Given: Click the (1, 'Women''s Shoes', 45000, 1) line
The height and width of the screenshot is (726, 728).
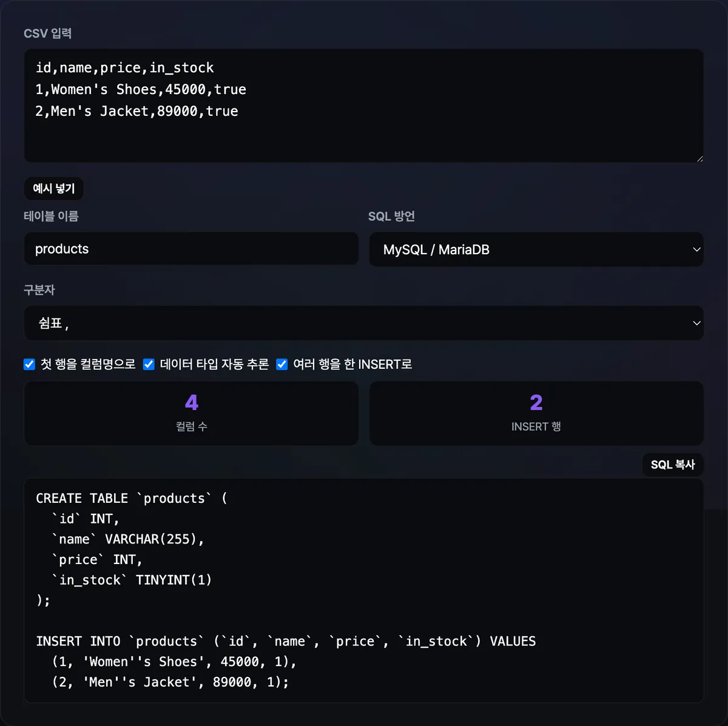Looking at the screenshot, I should pyautogui.click(x=174, y=662).
